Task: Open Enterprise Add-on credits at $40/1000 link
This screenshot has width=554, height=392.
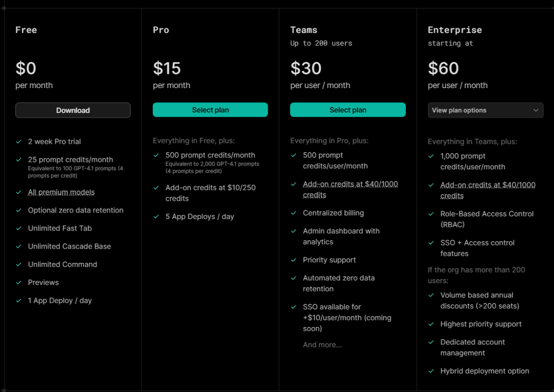Action: pyautogui.click(x=488, y=190)
